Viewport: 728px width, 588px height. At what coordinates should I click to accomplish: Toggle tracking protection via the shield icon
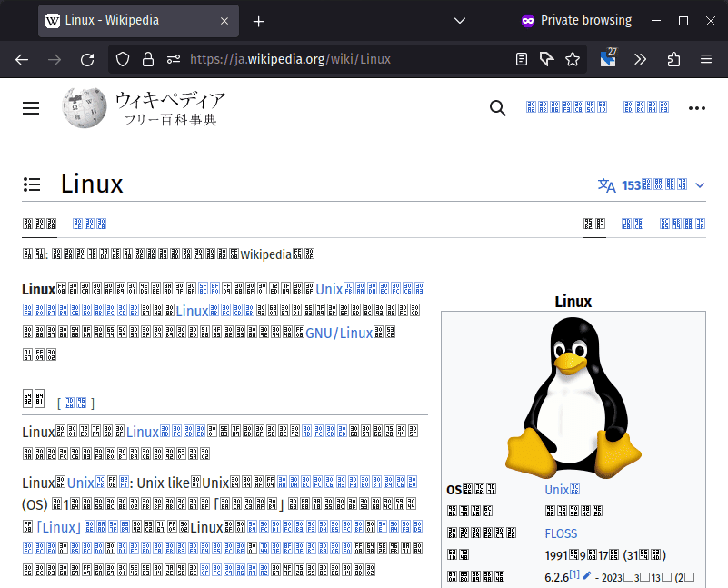coord(122,58)
